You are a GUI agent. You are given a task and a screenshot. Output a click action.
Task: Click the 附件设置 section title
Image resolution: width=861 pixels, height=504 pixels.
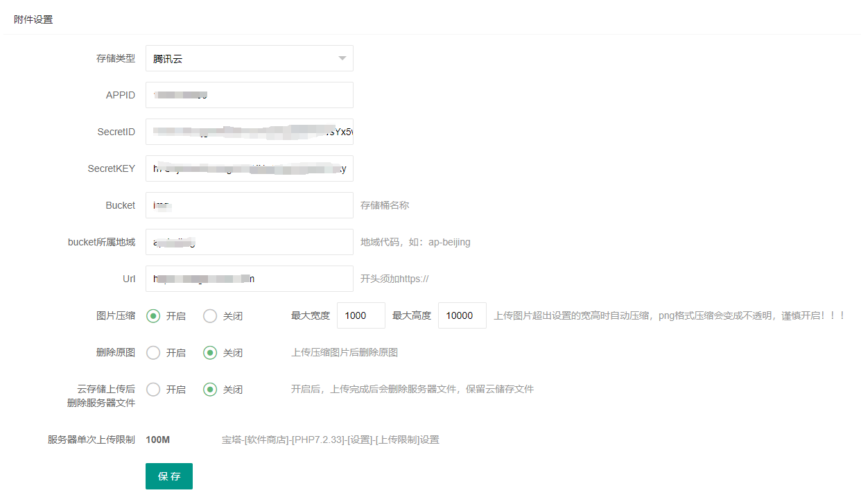click(33, 19)
